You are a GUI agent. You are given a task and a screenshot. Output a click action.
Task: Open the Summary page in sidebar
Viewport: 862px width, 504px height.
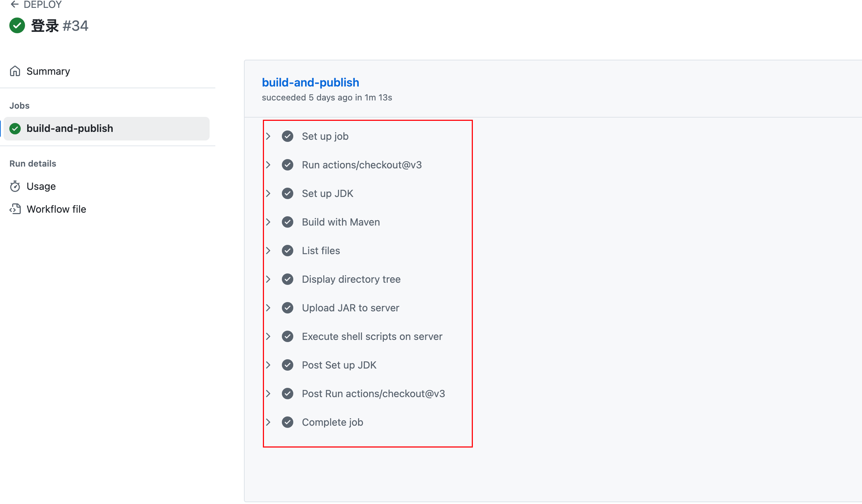tap(48, 71)
